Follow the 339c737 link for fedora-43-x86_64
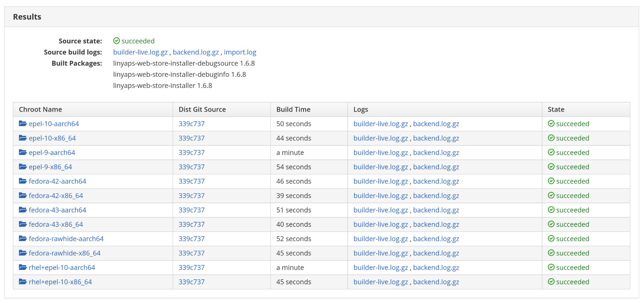The width and height of the screenshot is (644, 303). [192, 225]
